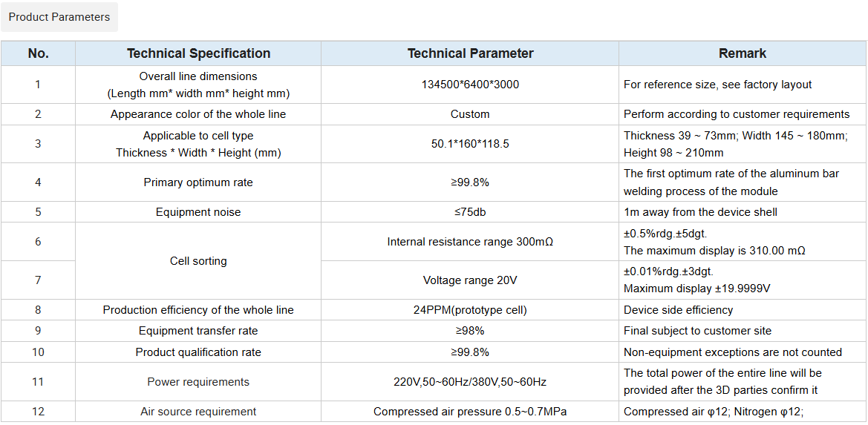The image size is (868, 425).
Task: Click 'Perform according to customer requirements'
Action: pyautogui.click(x=737, y=114)
